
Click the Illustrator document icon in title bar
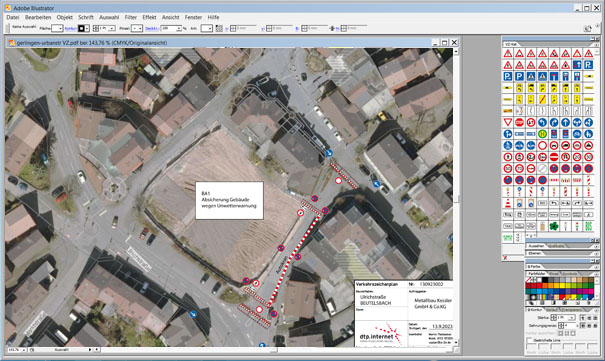tap(12, 43)
